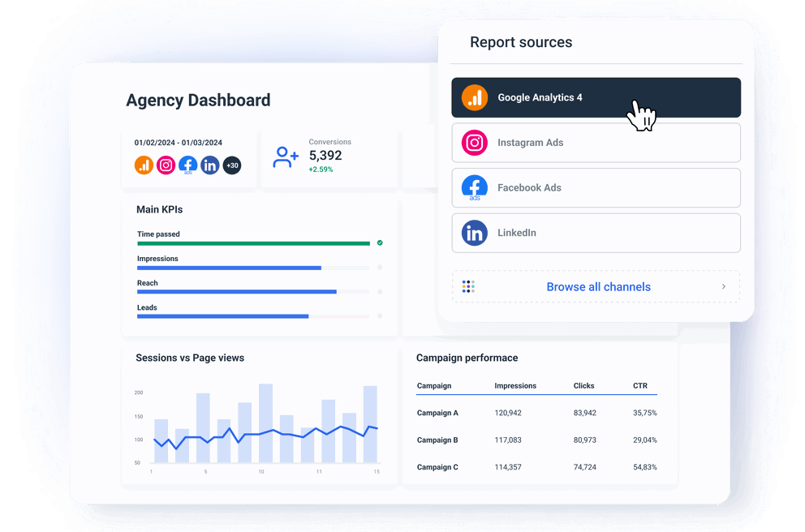Click the Facebook Ads icon in Report sources
This screenshot has width=805, height=532.
pos(475,188)
